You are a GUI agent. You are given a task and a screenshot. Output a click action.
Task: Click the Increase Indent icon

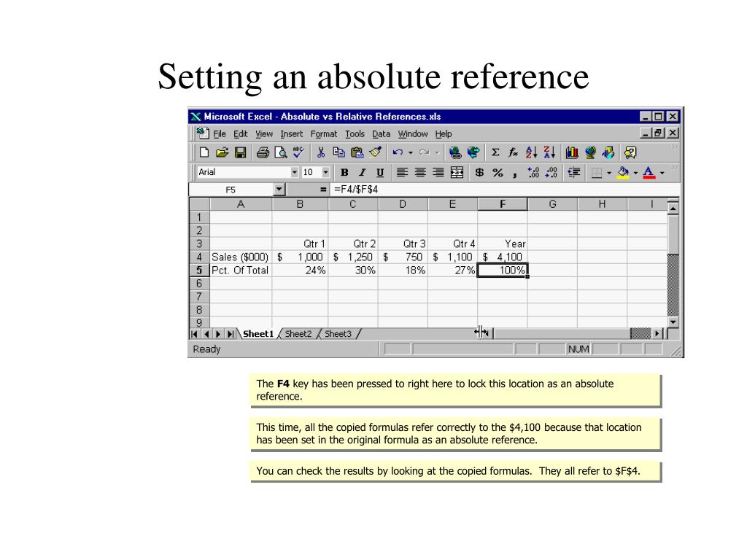click(x=574, y=172)
